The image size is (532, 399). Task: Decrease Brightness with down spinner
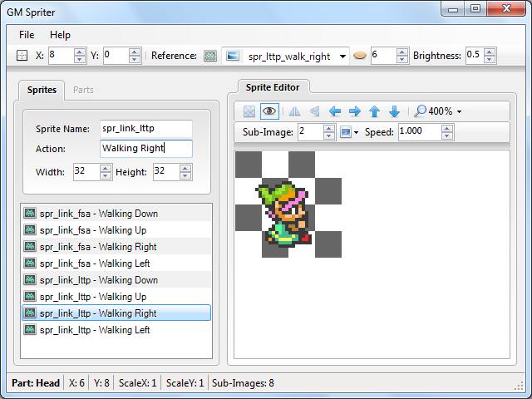point(490,59)
